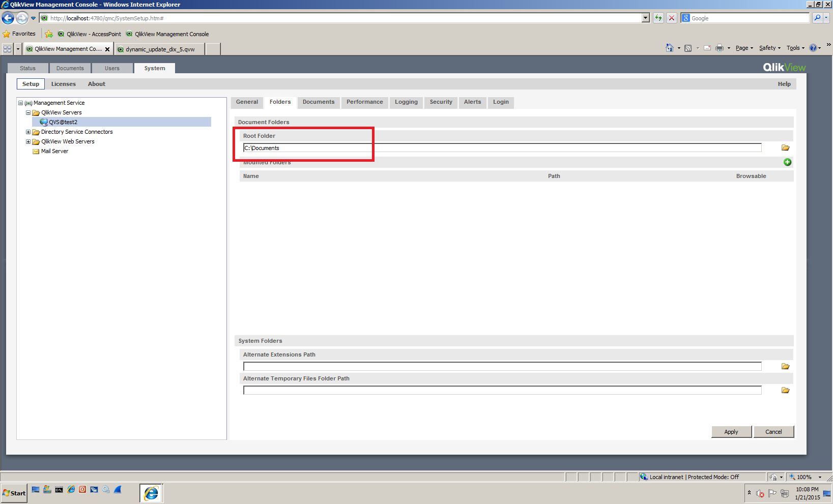Screen dimensions: 833x504
Task: Show hidden system tray icons
Action: (x=749, y=493)
